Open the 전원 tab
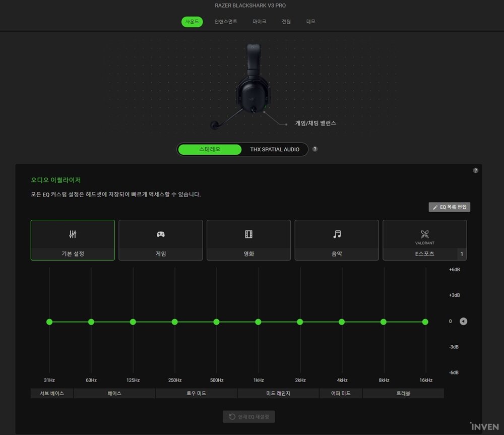The height and width of the screenshot is (435, 504). point(286,22)
